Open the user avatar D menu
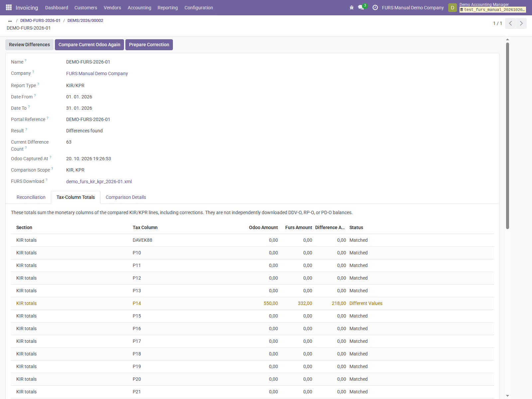532x399 pixels. point(452,8)
